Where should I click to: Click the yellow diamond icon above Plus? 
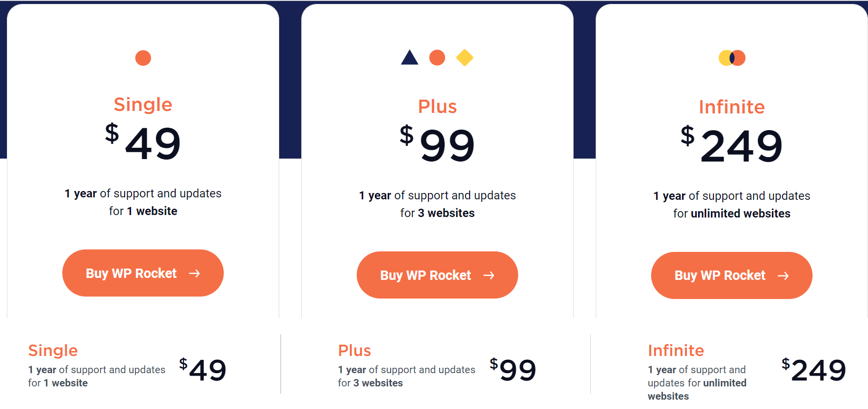click(x=464, y=58)
